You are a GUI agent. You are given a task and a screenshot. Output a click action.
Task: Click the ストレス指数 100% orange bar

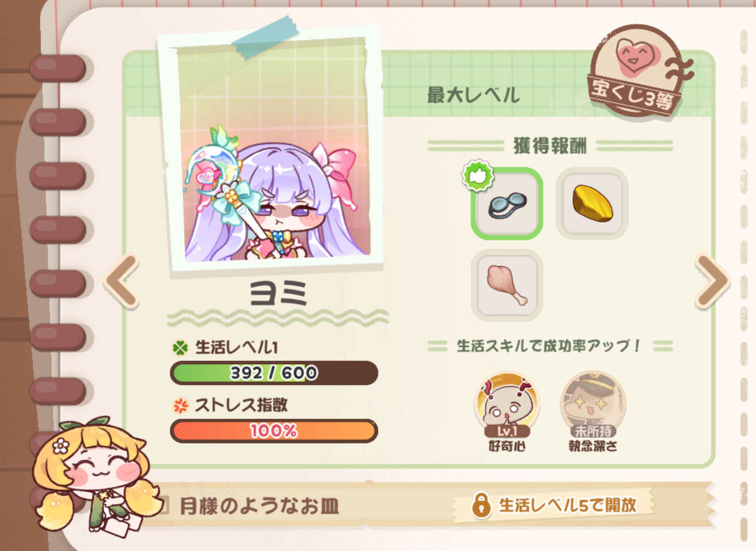pos(274,431)
